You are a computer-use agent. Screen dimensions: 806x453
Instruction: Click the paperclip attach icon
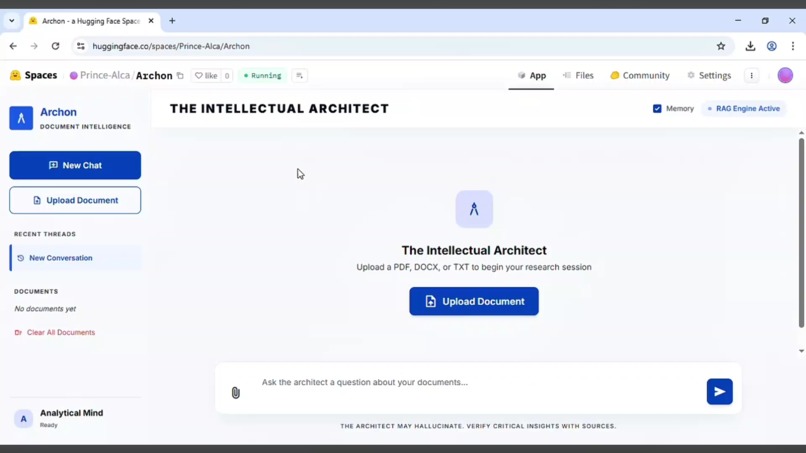235,393
